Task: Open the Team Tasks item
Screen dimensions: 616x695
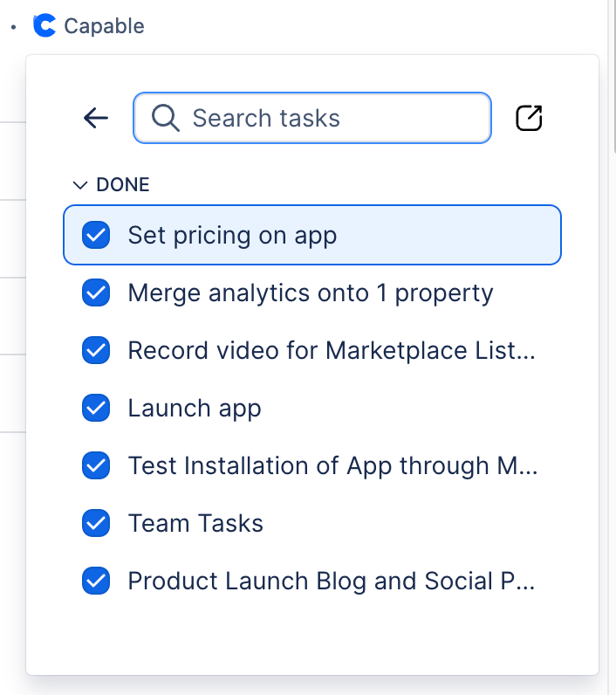Action: pyautogui.click(x=195, y=523)
